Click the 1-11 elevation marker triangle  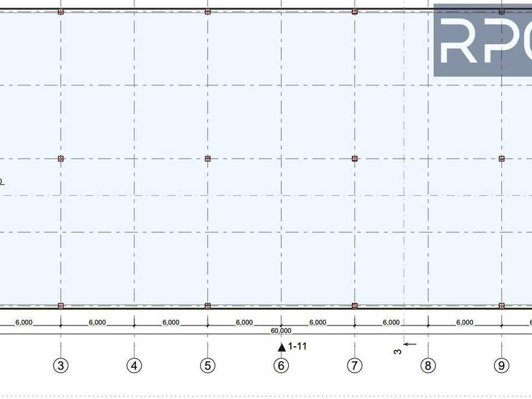[282, 347]
